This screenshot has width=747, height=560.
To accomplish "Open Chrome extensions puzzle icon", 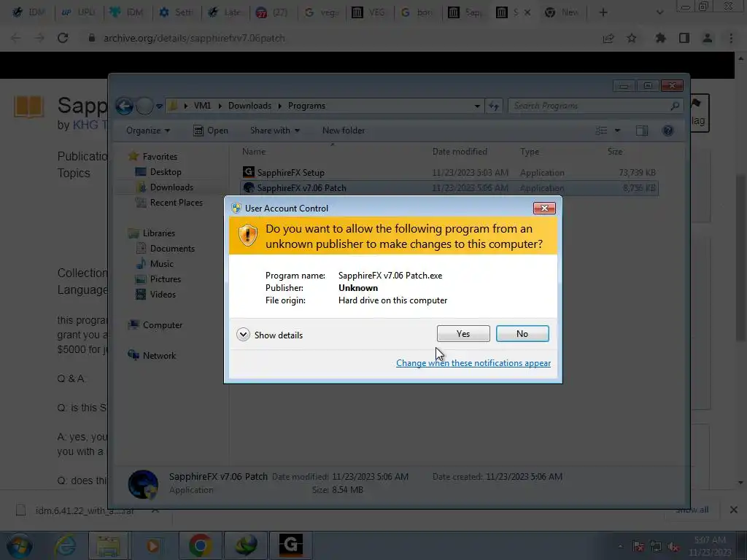I will [x=660, y=38].
